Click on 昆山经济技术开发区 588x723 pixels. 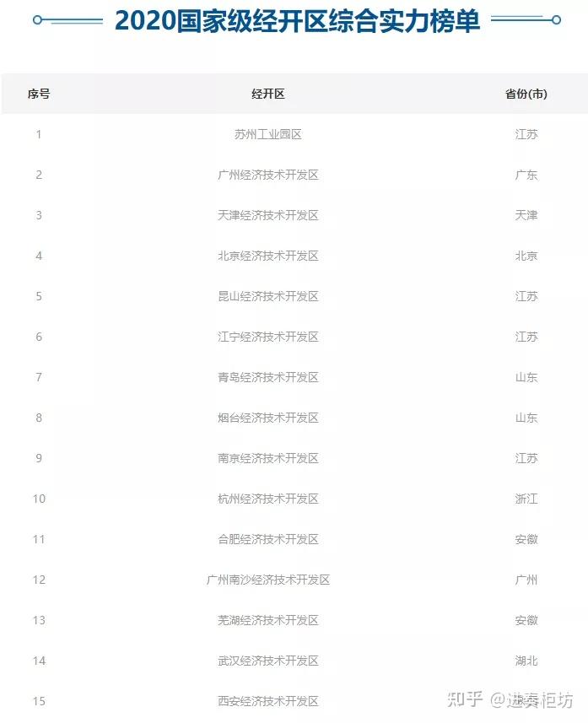pyautogui.click(x=268, y=296)
